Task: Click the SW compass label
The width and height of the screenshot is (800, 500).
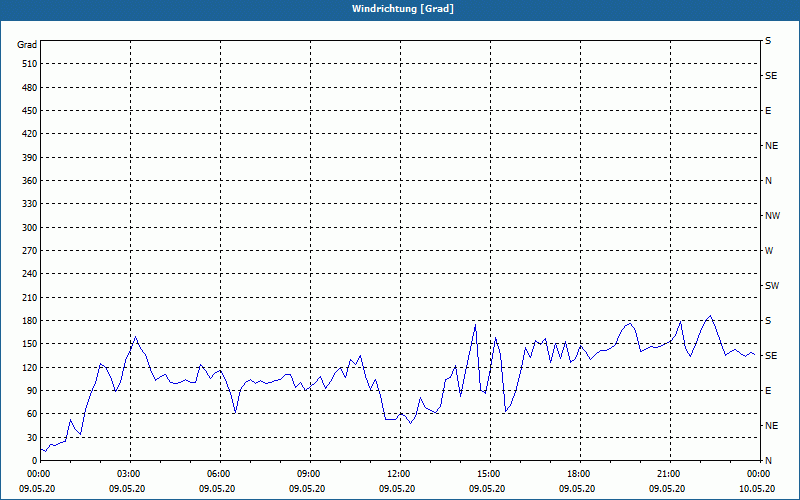Action: pos(772,286)
